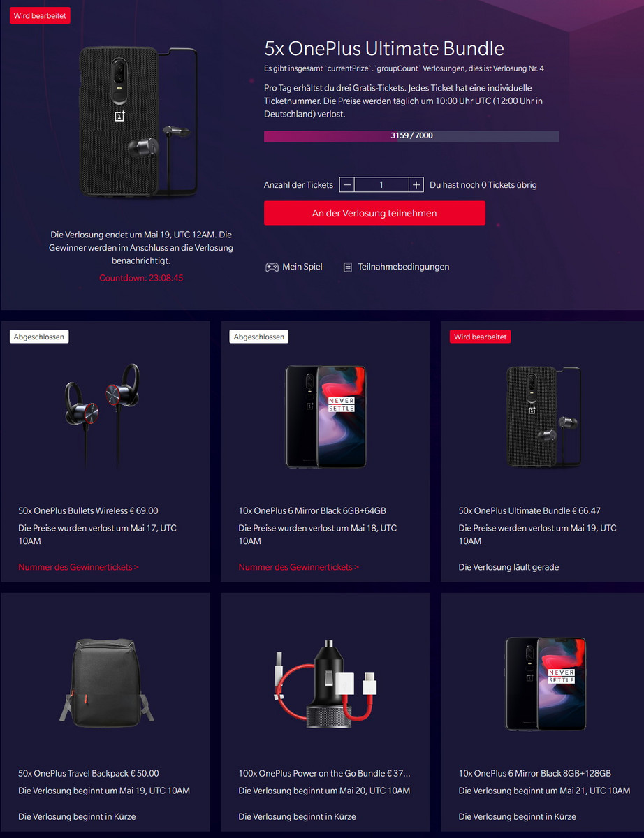Click the OnePlus 6 Mirror Black 8GB+128GB image
The width and height of the screenshot is (644, 838).
tap(546, 682)
